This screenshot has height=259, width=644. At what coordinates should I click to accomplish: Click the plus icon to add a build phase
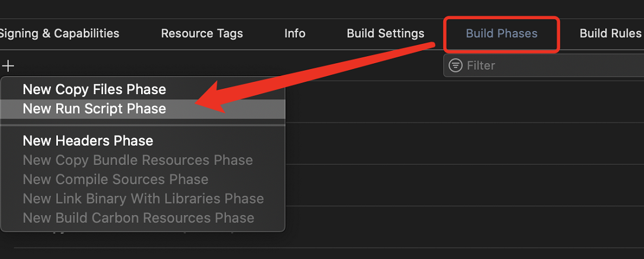coord(8,65)
